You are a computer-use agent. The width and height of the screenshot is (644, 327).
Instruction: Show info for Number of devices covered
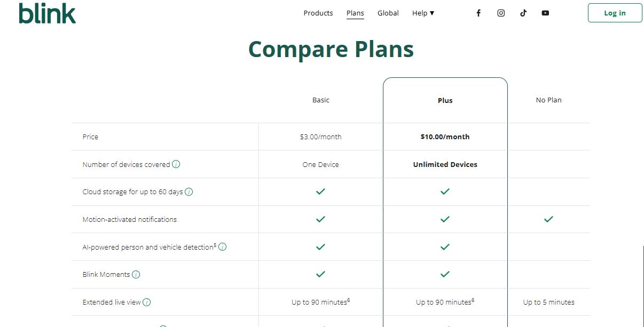(176, 164)
